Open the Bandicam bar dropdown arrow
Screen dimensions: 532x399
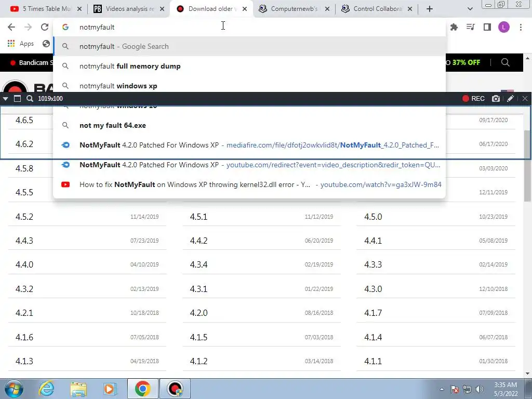(x=5, y=99)
